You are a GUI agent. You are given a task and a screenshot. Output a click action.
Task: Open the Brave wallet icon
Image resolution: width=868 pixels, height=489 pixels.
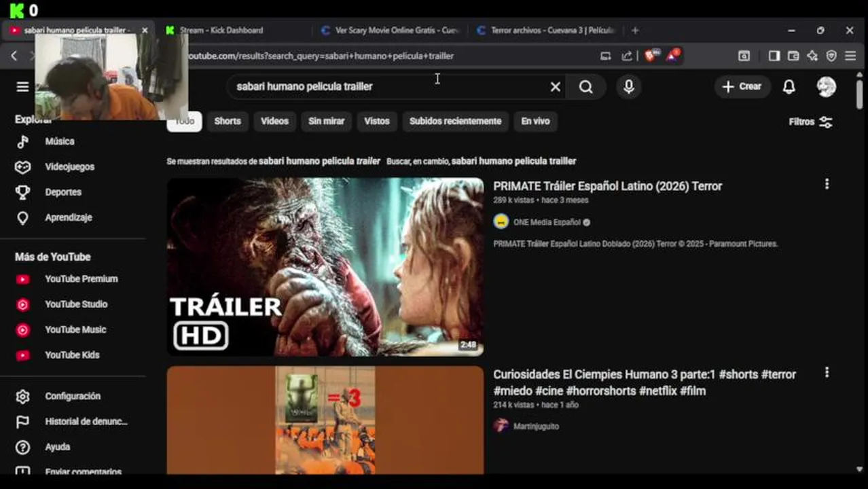pos(793,56)
